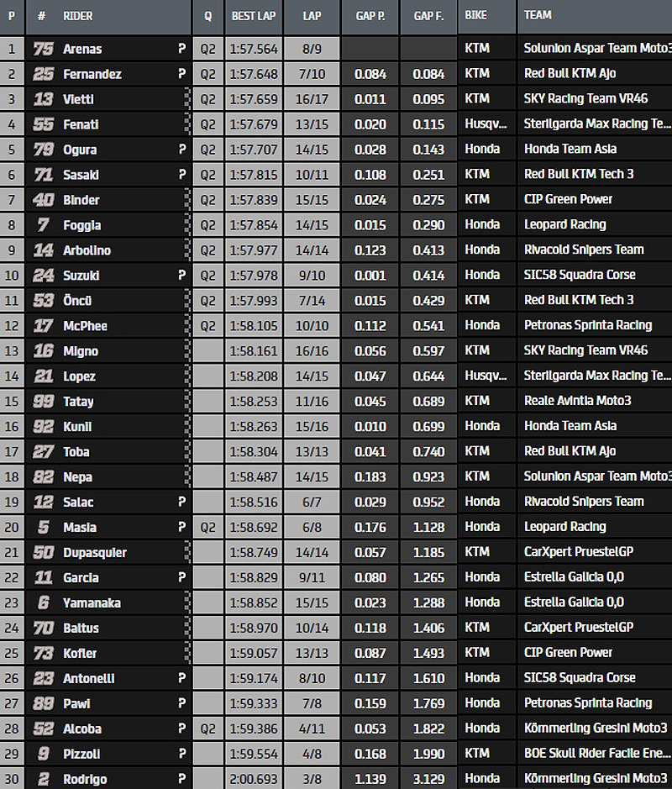
Task: Click the pit 'P' icon beside Fernandez
Action: pos(181,74)
